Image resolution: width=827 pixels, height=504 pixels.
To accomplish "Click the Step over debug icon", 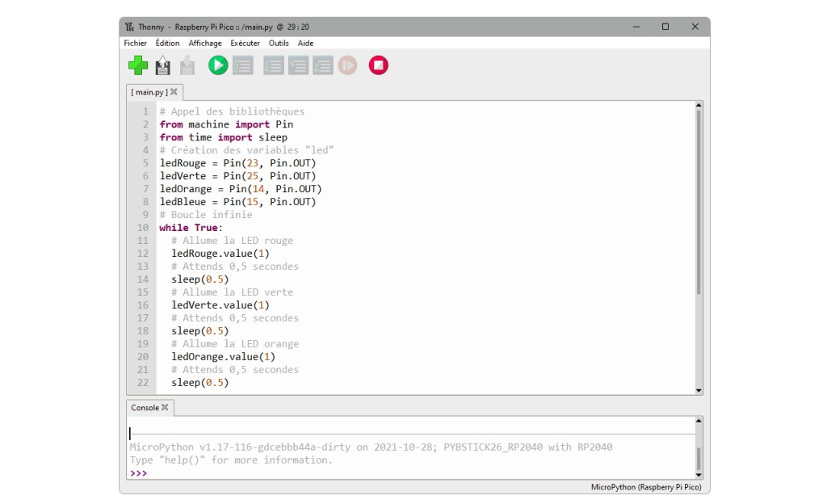I will coord(274,65).
